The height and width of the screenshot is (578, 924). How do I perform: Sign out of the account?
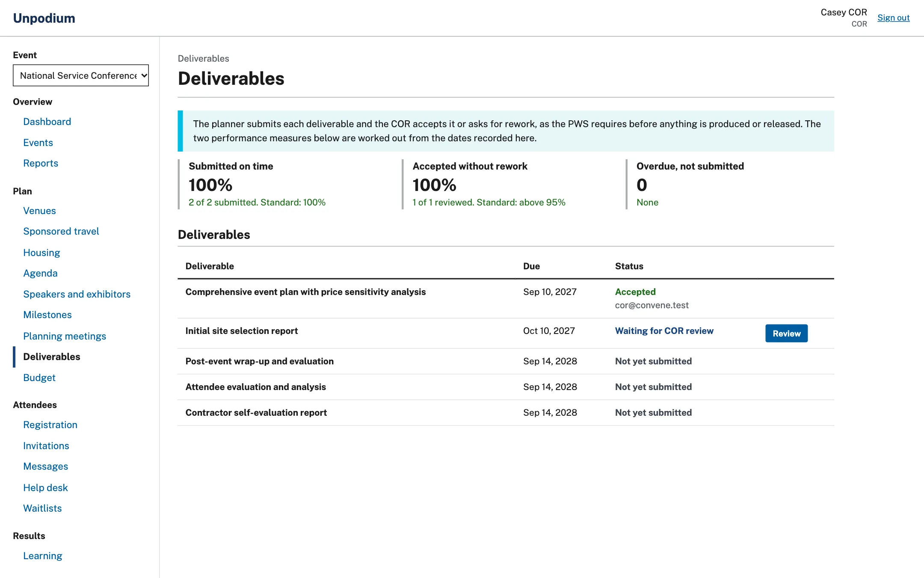click(893, 18)
